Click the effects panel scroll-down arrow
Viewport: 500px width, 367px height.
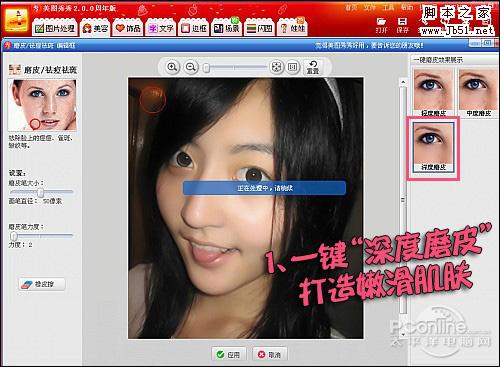(403, 334)
